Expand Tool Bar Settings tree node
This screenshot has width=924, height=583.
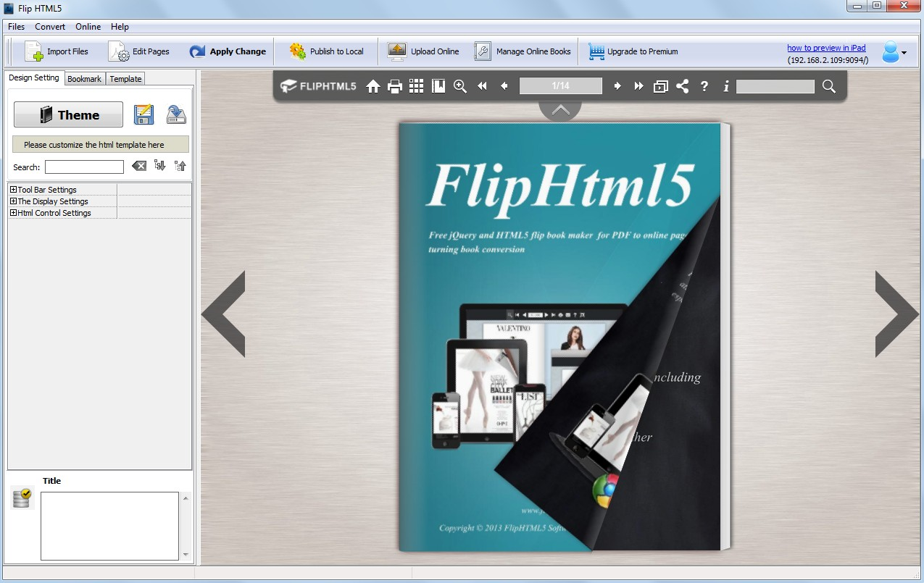[13, 190]
